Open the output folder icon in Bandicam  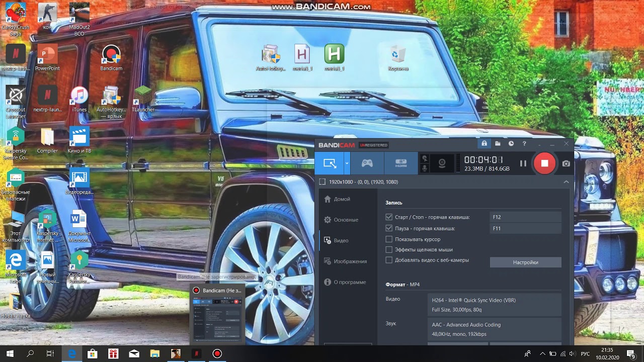[x=498, y=144]
